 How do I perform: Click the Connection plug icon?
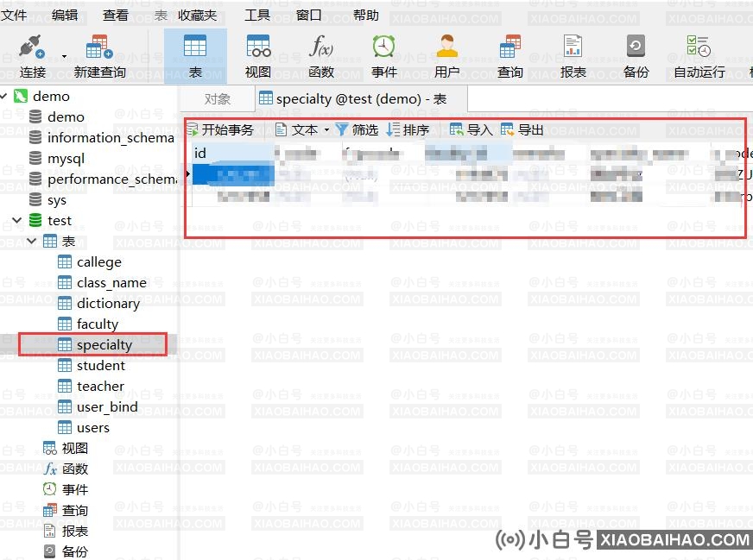click(32, 47)
